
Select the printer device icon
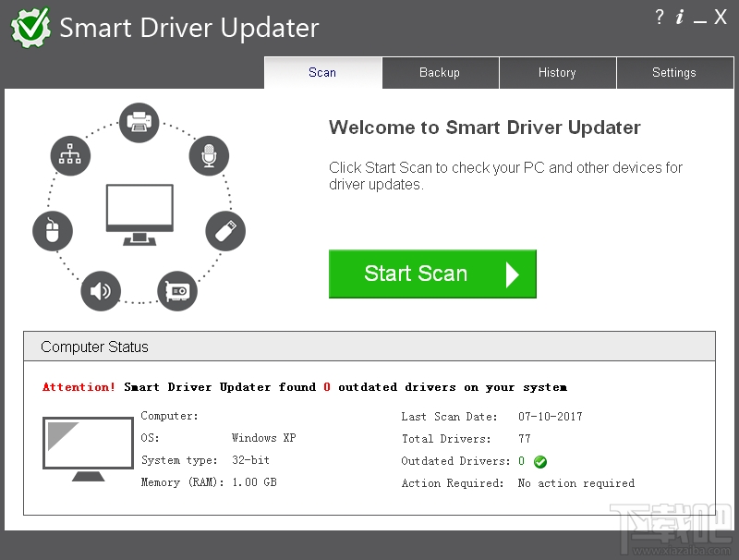[139, 122]
